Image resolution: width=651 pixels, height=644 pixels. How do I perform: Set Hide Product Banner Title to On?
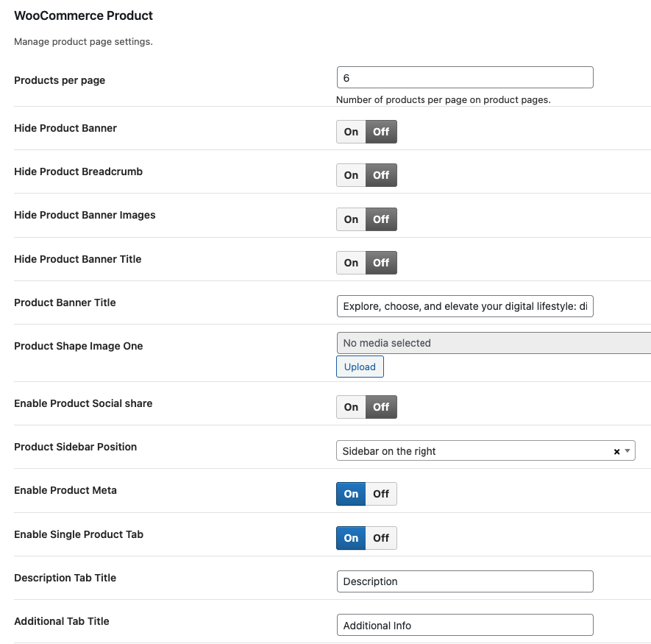coord(351,263)
